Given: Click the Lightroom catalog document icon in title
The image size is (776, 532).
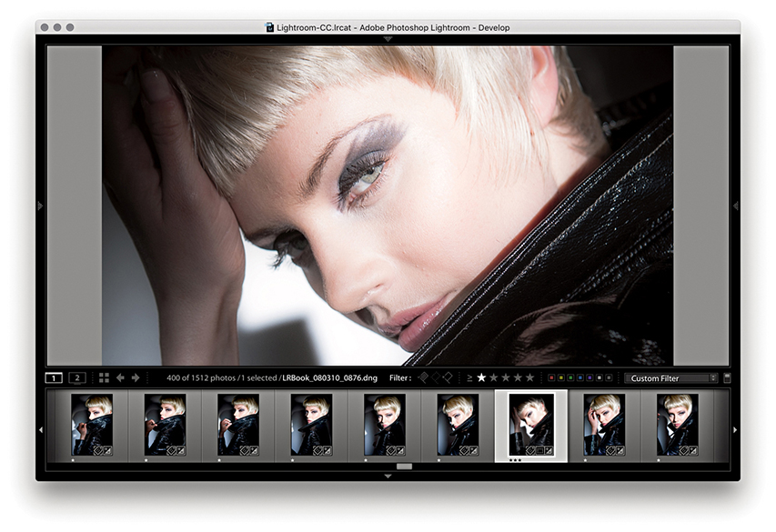Looking at the screenshot, I should 269,27.
